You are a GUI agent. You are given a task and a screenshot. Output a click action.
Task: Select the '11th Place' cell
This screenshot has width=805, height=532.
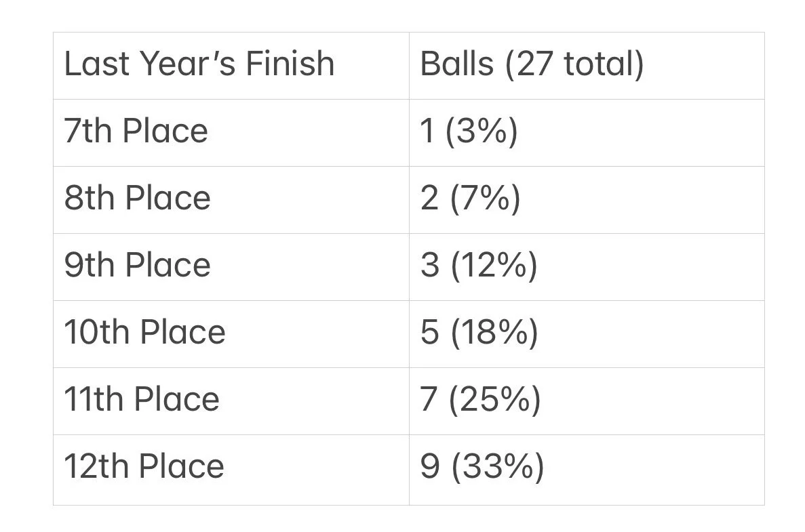pyautogui.click(x=231, y=401)
